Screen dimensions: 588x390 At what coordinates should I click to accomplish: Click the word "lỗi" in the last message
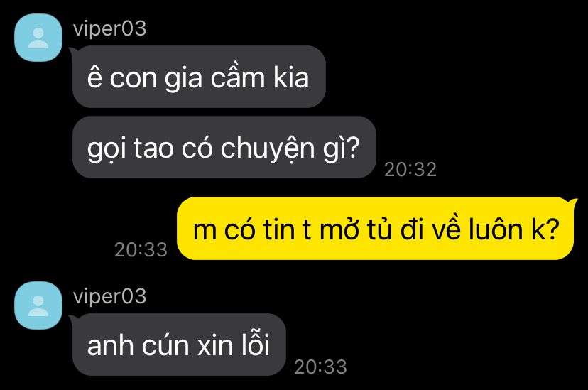tap(256, 345)
